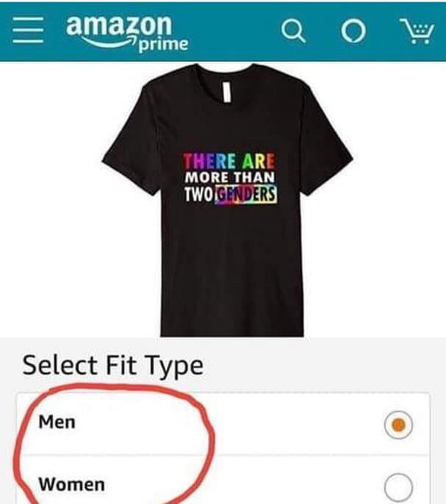The image size is (446, 504).
Task: Open the shopping cart icon
Action: coord(417,31)
